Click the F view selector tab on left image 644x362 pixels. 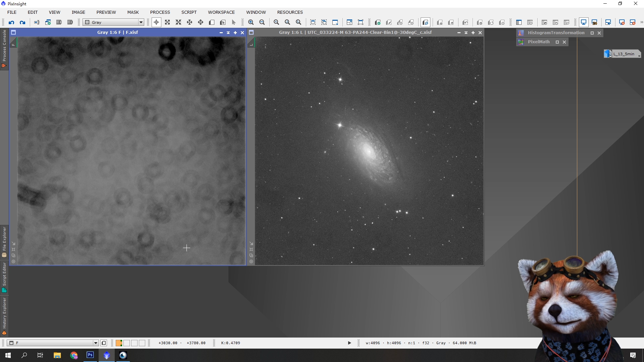[x=13, y=42]
